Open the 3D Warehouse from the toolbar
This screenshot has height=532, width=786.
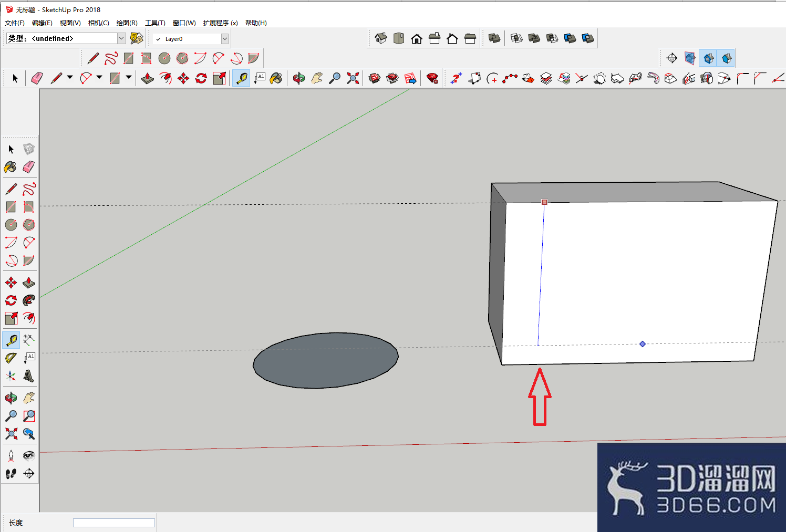(x=375, y=78)
